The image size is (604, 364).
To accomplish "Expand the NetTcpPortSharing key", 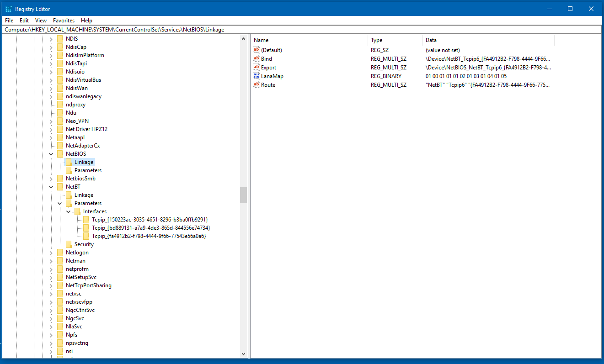I will pyautogui.click(x=51, y=285).
